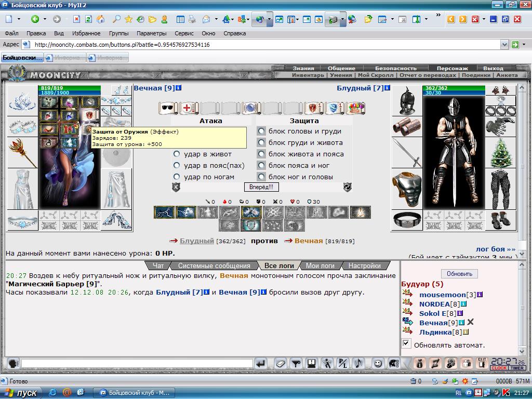The image size is (532, 399).
Task: Use the red shield scroll
Action: coord(314,108)
